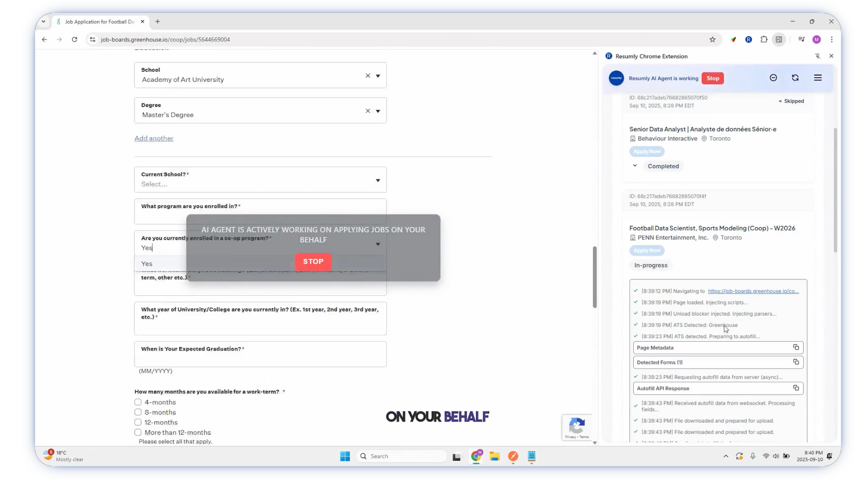Image resolution: width=868 pixels, height=490 pixels.
Task: Copy the Detected Forms (1) data
Action: (796, 362)
